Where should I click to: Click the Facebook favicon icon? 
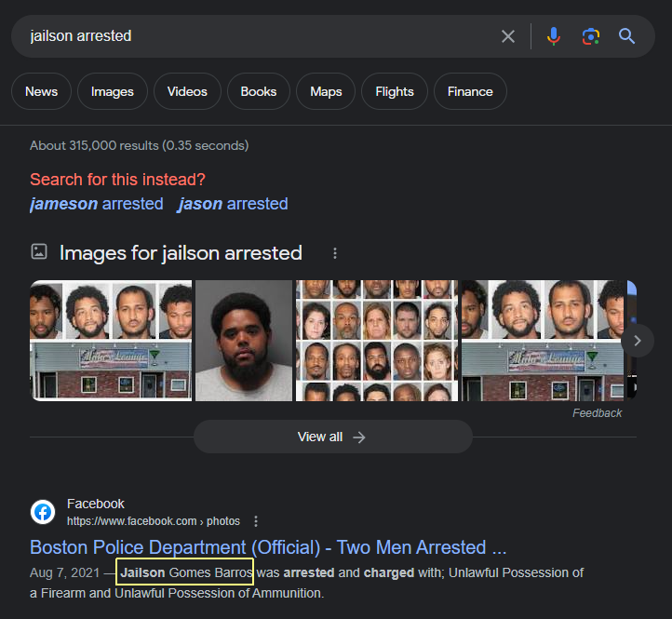pyautogui.click(x=43, y=512)
